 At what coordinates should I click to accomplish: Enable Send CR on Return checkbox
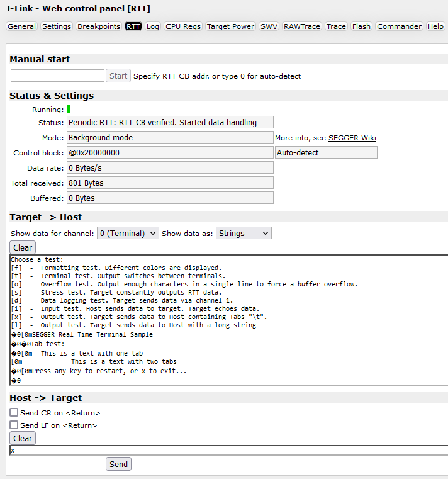pos(14,412)
